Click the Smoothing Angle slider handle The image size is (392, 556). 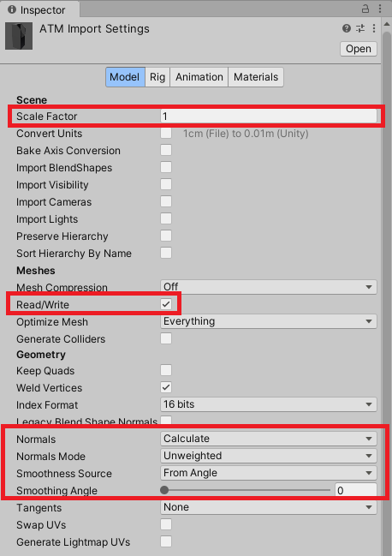[x=164, y=490]
